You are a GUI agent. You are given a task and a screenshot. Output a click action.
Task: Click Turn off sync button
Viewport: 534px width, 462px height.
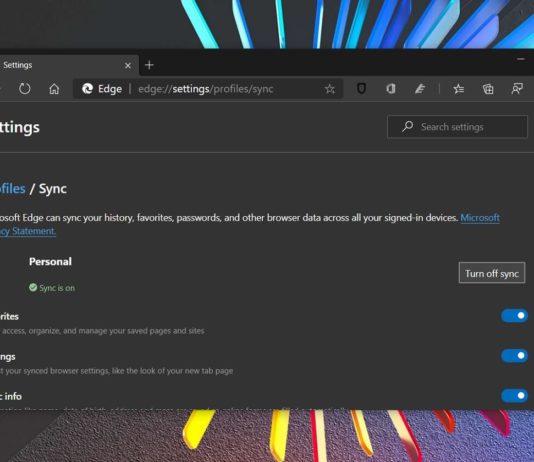point(492,273)
